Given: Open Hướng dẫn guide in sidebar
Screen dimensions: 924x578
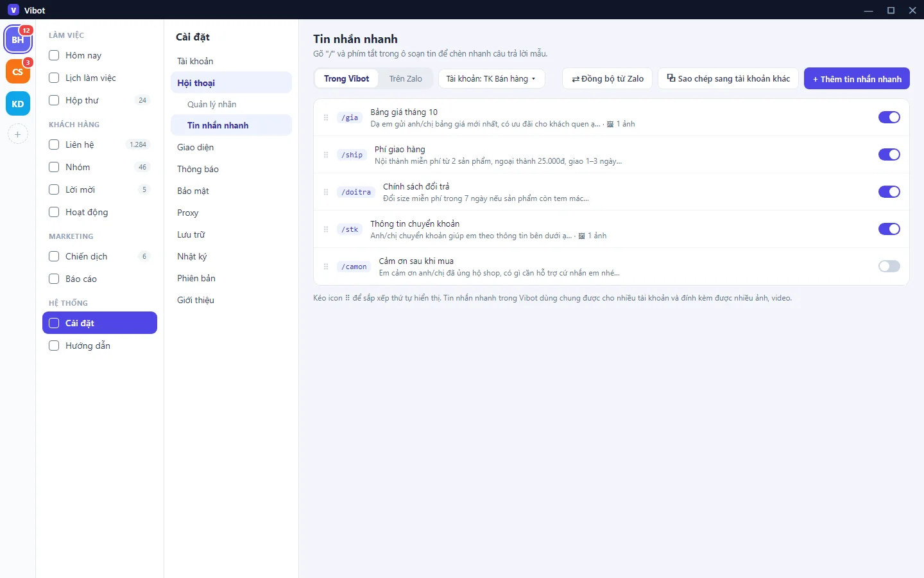Looking at the screenshot, I should click(99, 346).
